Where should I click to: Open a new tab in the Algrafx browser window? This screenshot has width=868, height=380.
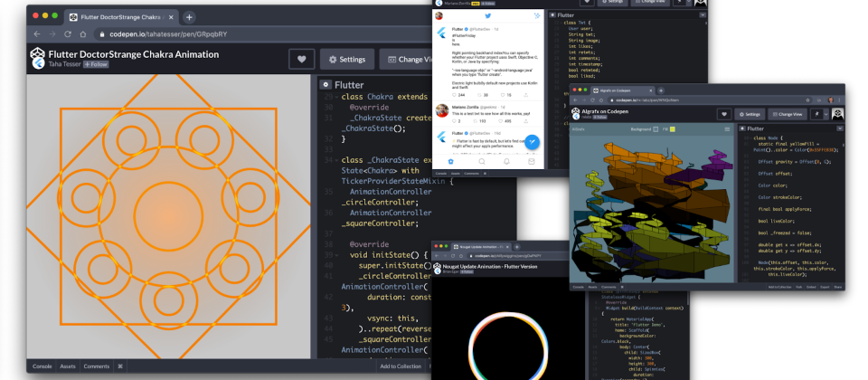point(661,90)
